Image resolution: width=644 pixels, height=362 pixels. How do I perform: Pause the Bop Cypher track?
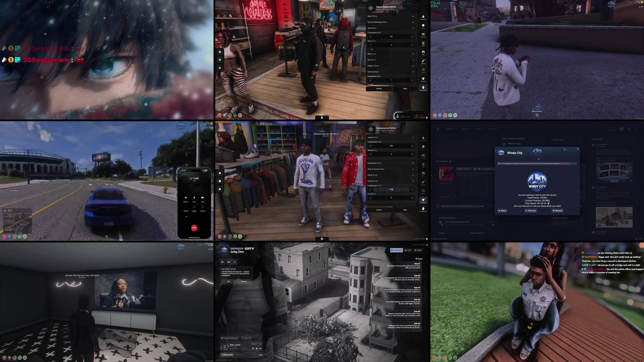(x=257, y=349)
